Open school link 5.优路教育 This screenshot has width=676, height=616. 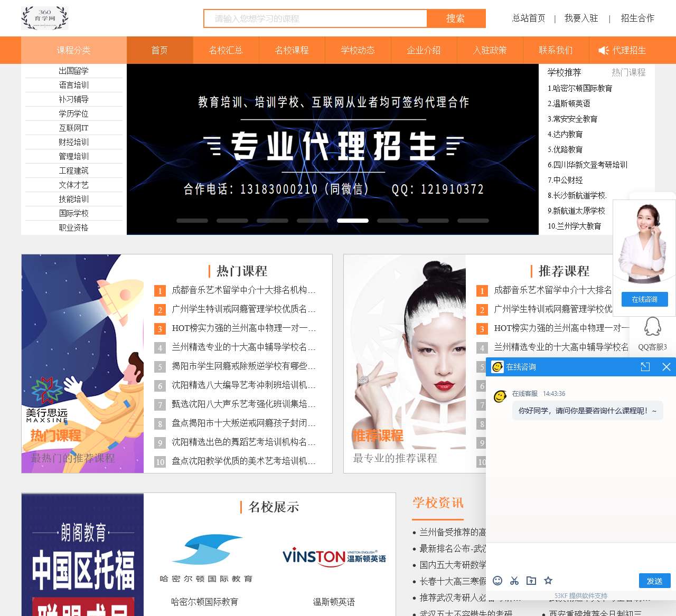pos(565,149)
